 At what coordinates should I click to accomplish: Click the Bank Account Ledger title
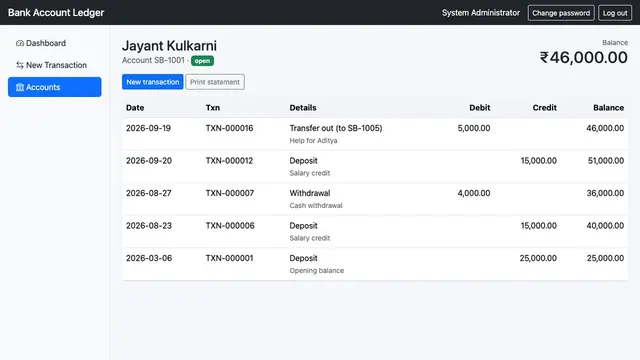pos(56,13)
